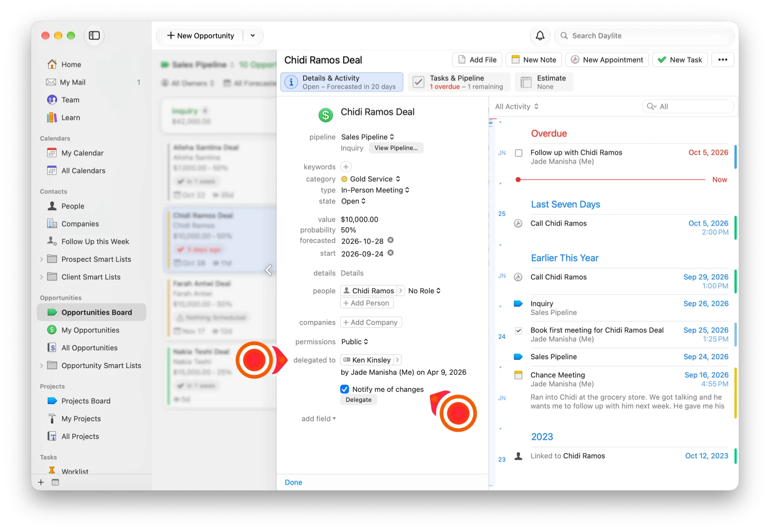The height and width of the screenshot is (532, 770).
Task: Clear the forecasted date 2026-10-28
Action: pos(391,240)
